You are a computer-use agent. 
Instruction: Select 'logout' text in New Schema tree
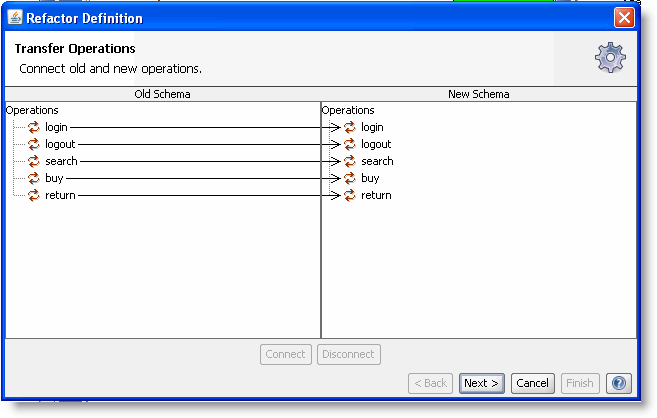coord(376,144)
